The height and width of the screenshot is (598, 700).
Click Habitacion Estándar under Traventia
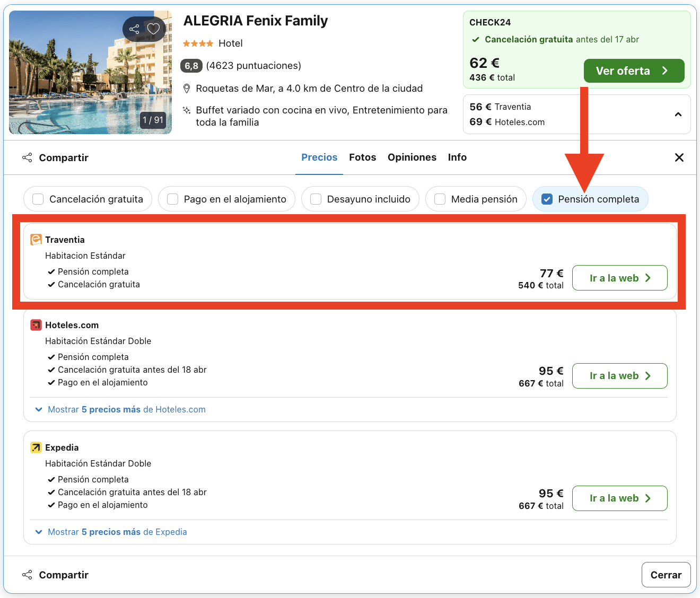pos(85,256)
